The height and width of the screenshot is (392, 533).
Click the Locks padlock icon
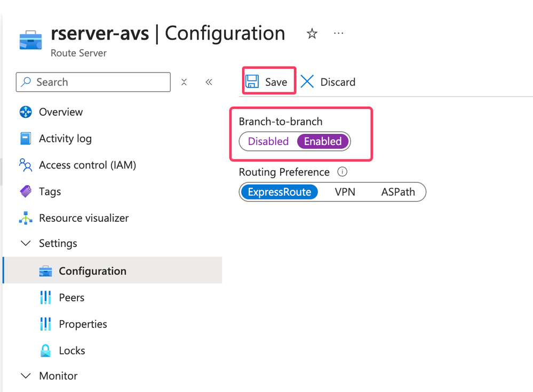click(x=45, y=350)
